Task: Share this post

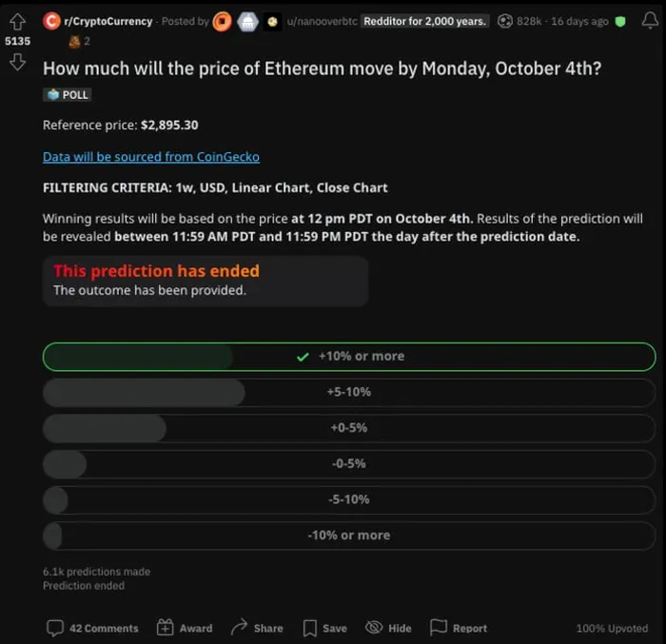Action: (x=257, y=628)
